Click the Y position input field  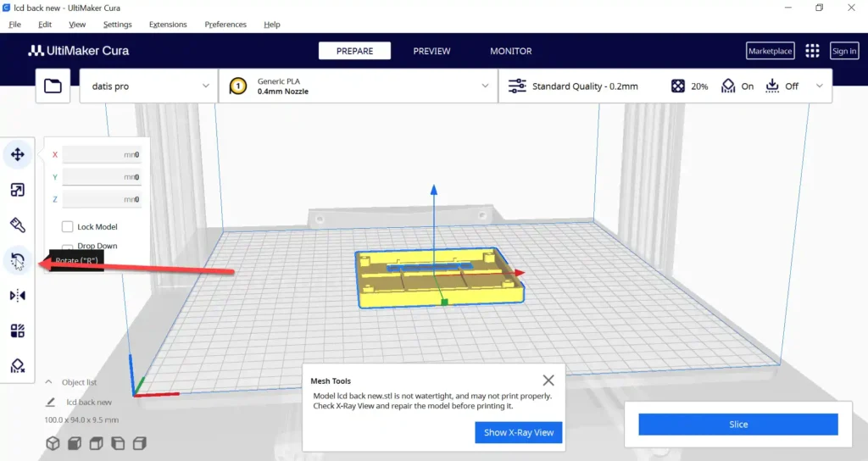(102, 177)
